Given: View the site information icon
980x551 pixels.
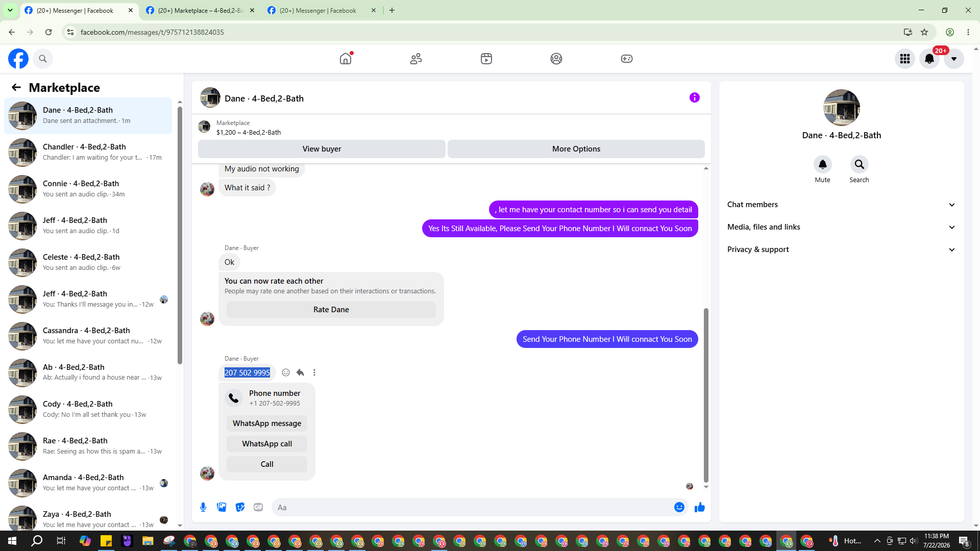Looking at the screenshot, I should pos(70,32).
